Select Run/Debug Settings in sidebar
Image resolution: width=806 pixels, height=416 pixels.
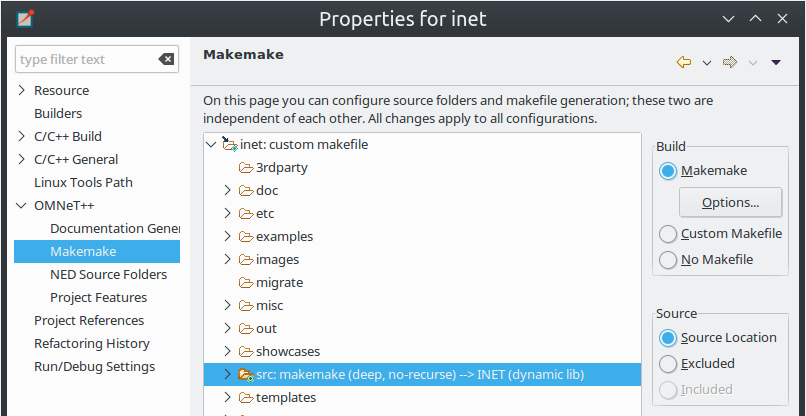tap(95, 367)
